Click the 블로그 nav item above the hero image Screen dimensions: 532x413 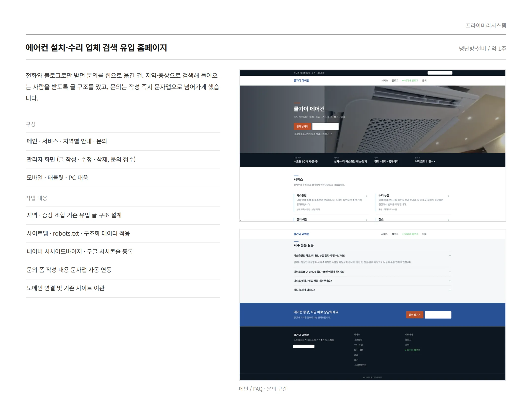pos(395,81)
